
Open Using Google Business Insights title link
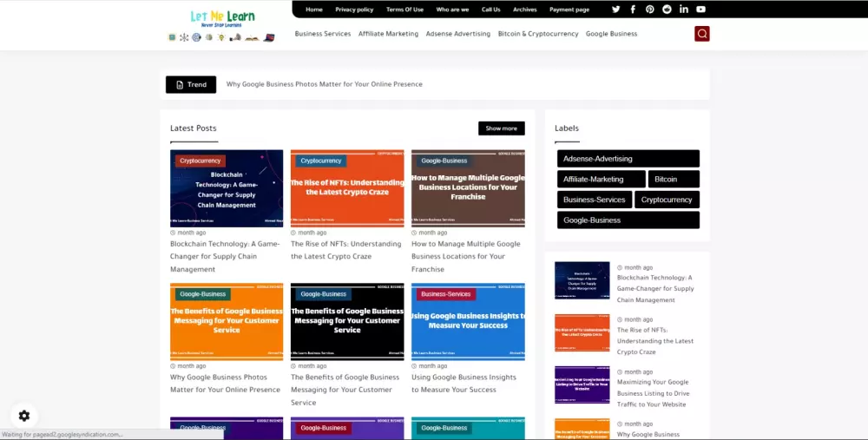[x=464, y=384]
